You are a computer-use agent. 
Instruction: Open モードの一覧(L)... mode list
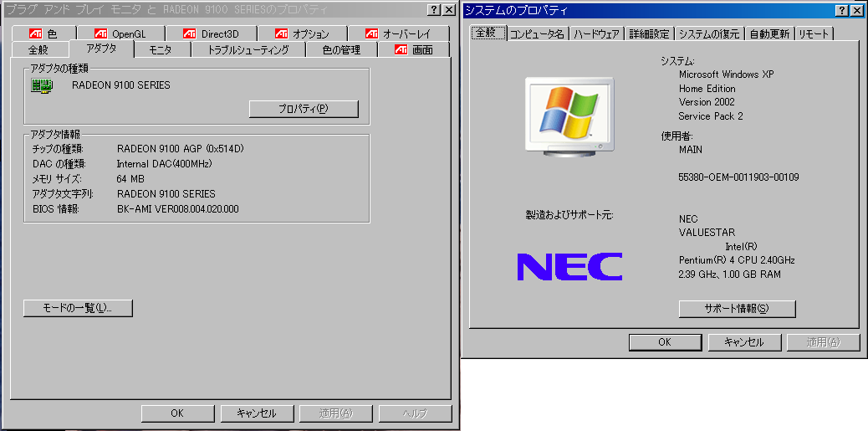pos(78,308)
